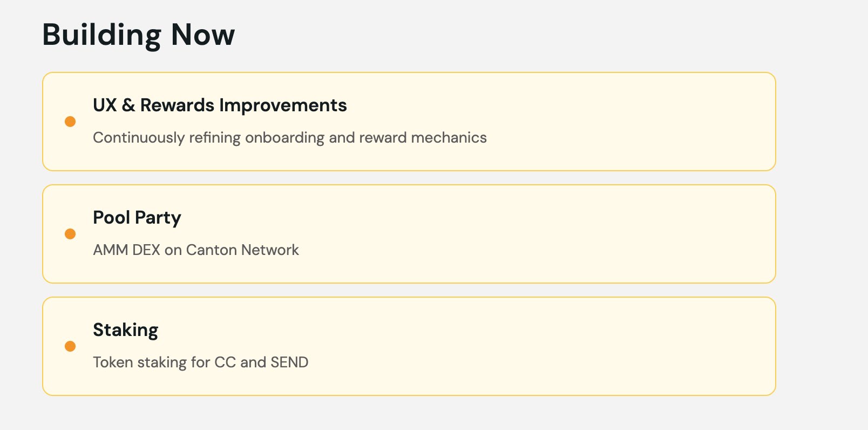This screenshot has height=430, width=868.
Task: Click the 'Token staking for CC and SEND' description
Action: [200, 362]
